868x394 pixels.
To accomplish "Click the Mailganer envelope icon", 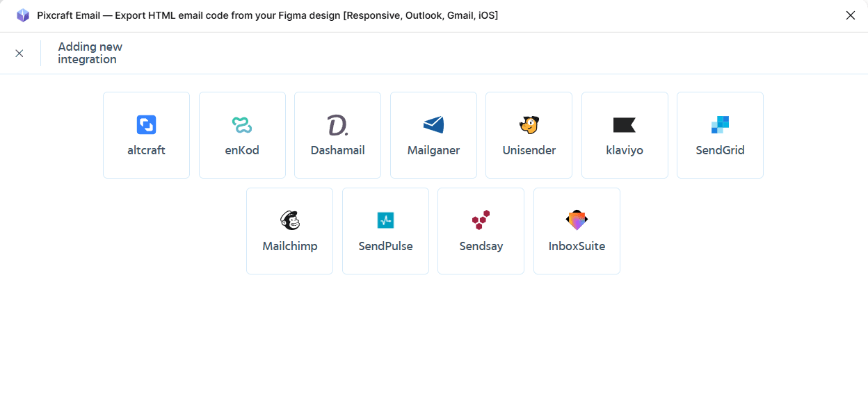I will [x=433, y=125].
